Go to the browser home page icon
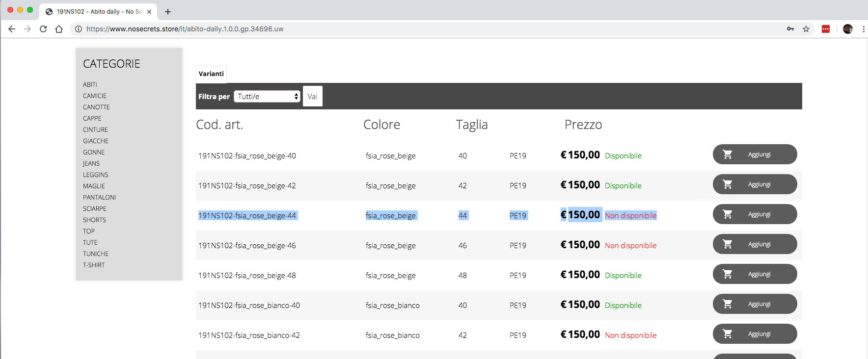This screenshot has height=359, width=868. pyautogui.click(x=59, y=29)
